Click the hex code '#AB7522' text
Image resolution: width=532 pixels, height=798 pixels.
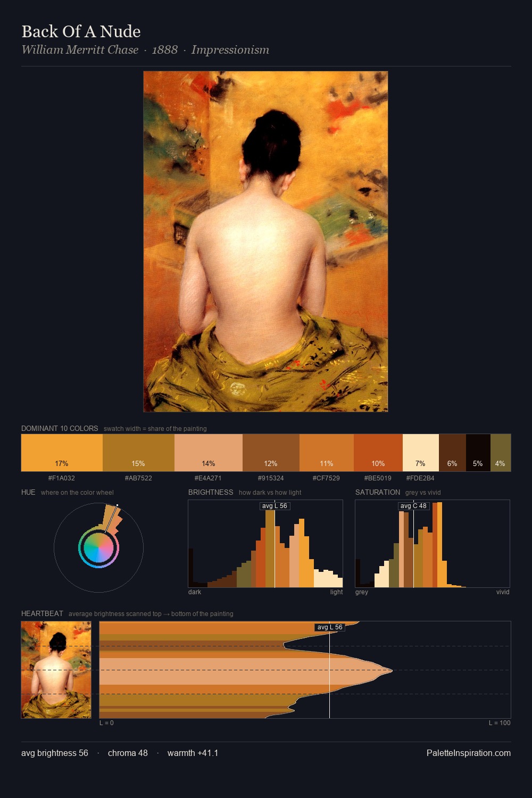click(x=138, y=478)
